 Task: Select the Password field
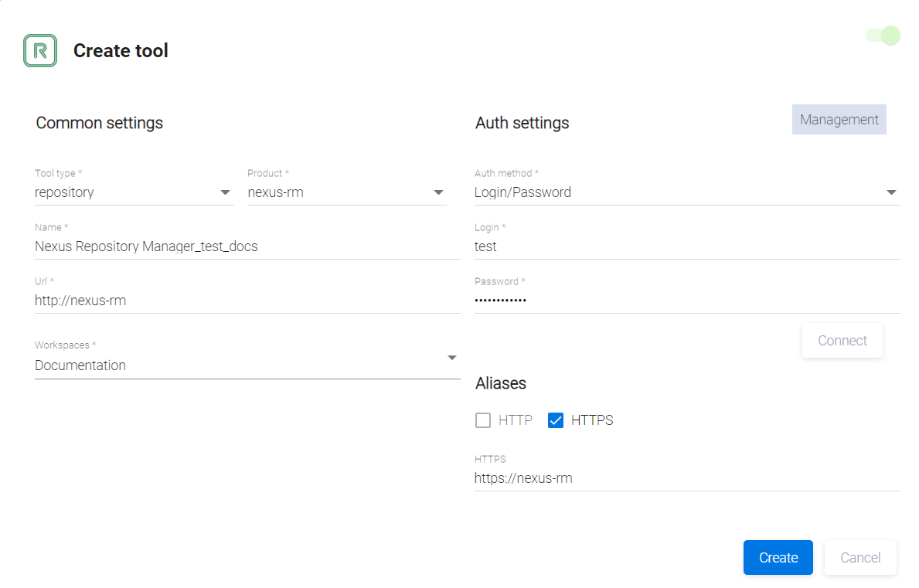pyautogui.click(x=686, y=301)
